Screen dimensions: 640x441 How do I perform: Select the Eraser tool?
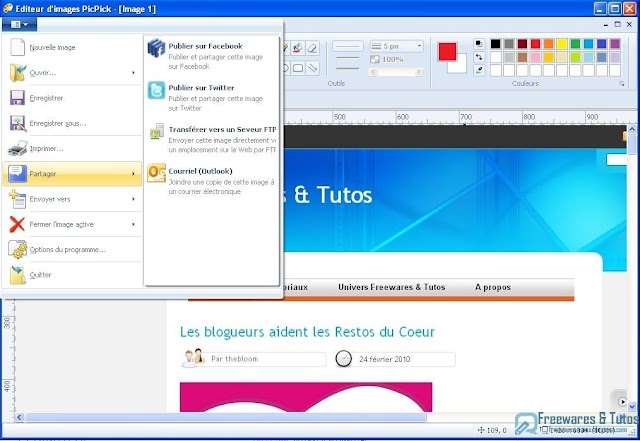[312, 48]
